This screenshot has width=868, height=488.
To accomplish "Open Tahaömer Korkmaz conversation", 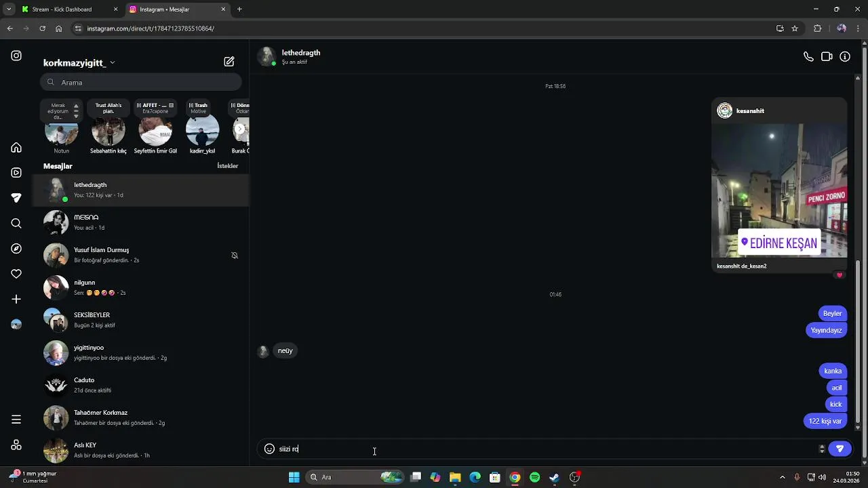I will 141,418.
